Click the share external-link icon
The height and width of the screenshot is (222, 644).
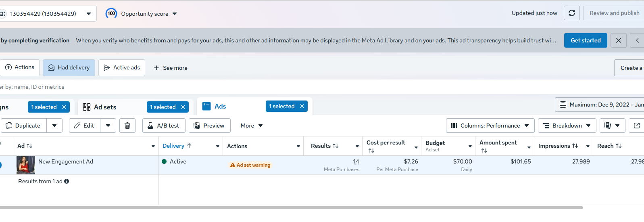click(637, 126)
